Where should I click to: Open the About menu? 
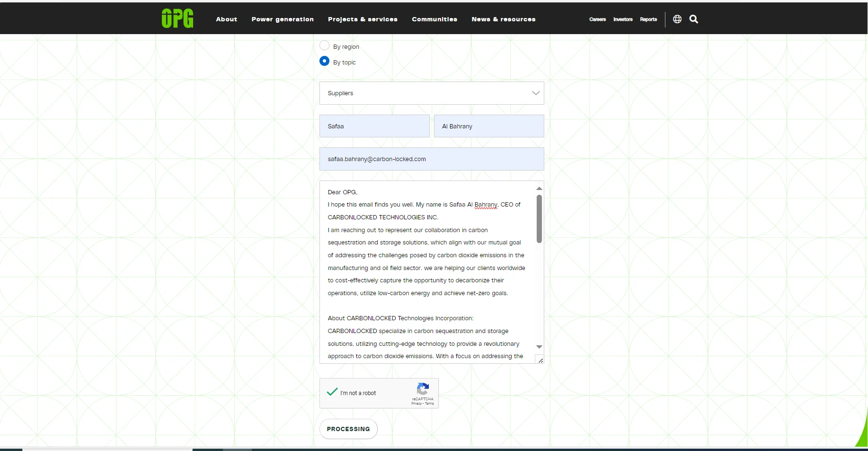[x=227, y=19]
